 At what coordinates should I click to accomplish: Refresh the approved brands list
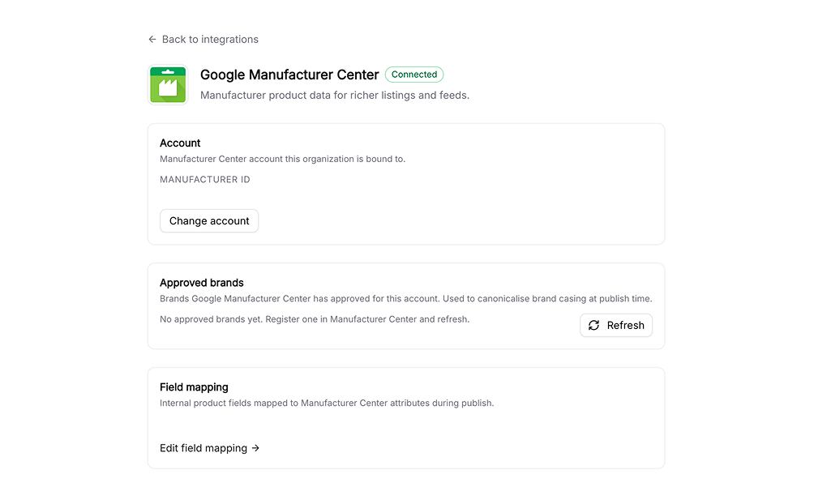pyautogui.click(x=616, y=326)
